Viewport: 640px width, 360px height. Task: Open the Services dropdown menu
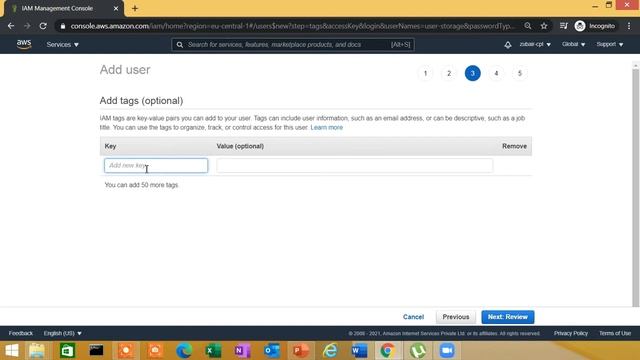(62, 44)
